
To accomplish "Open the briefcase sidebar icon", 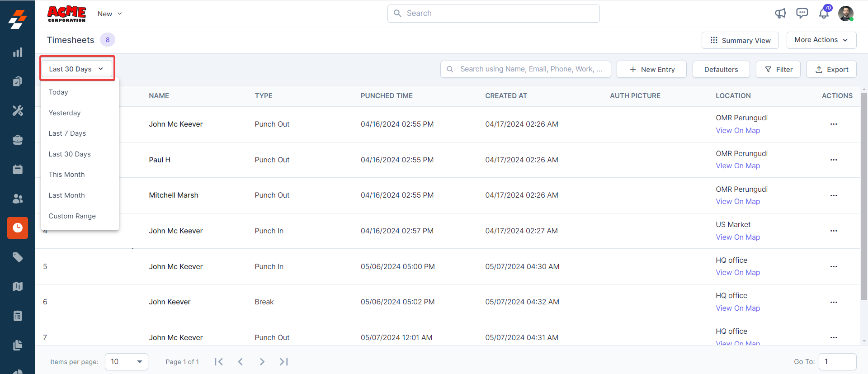I will click(18, 140).
